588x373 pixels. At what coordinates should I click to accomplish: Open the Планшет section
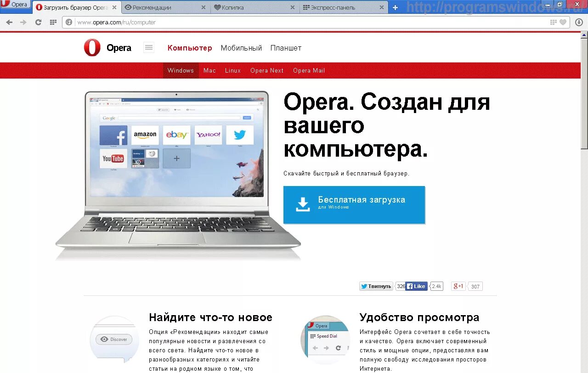286,48
